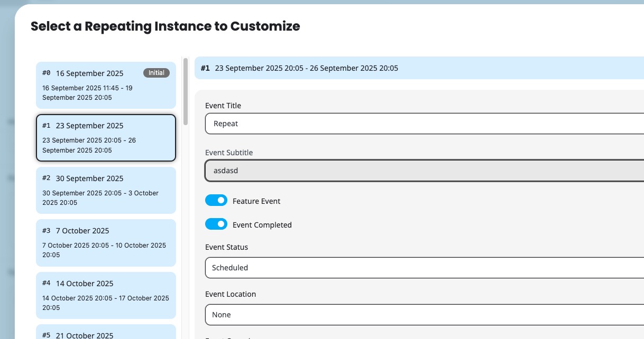Click the Event Subtitle field containing asdasd
The image size is (644, 339).
coord(425,171)
